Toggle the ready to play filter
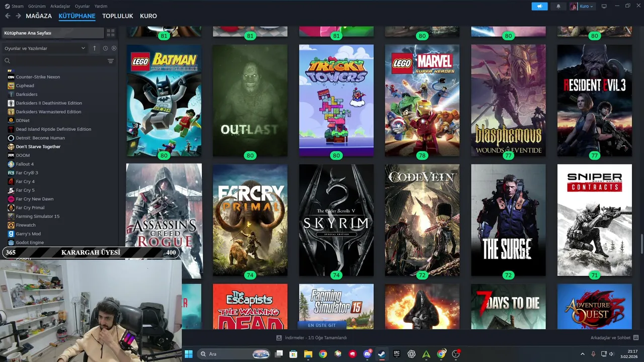Screen dimensions: 644x362 (x=114, y=48)
